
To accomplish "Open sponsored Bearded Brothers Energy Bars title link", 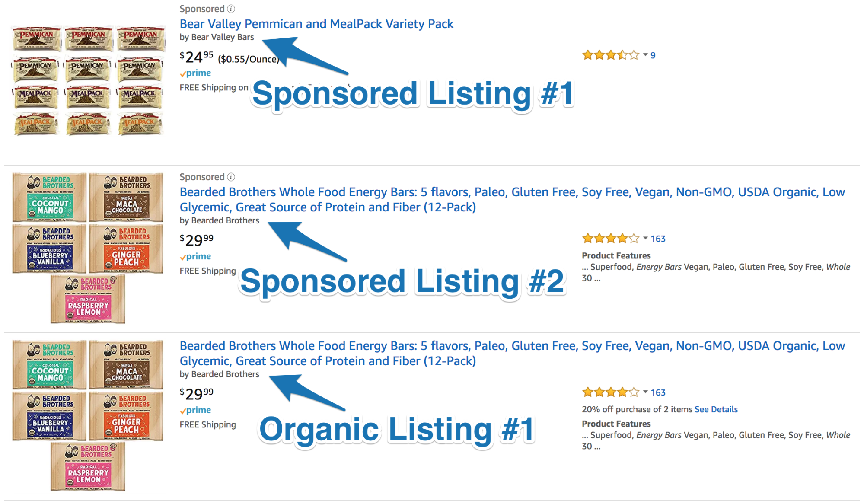I will point(512,192).
